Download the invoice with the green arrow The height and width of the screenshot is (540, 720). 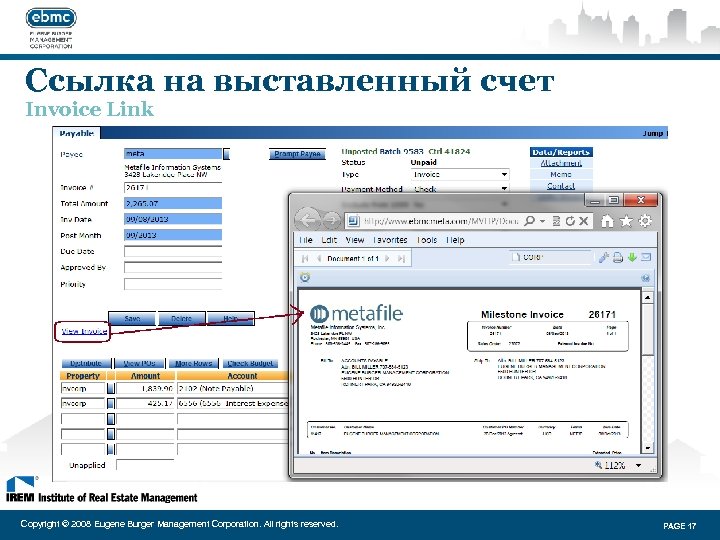coord(632,258)
